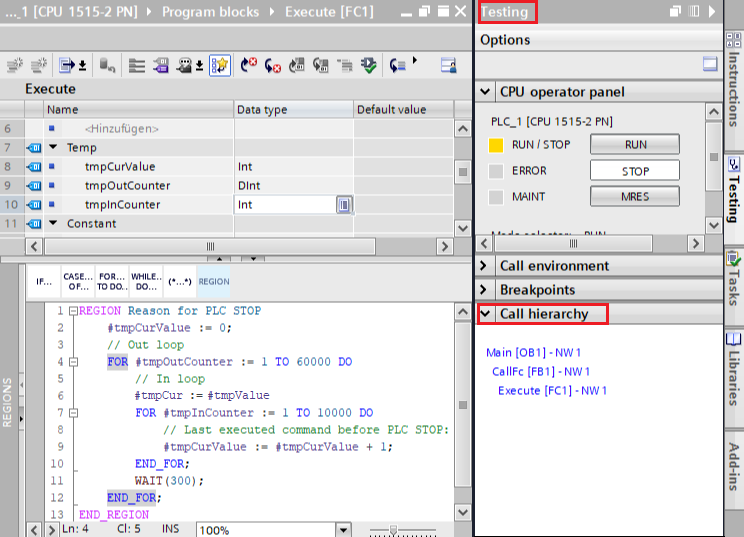Collapse the FOR loop fold on line 4
The image size is (744, 537).
click(73, 362)
